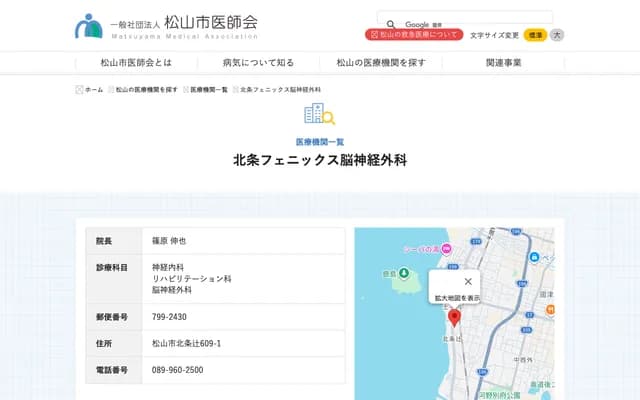The image size is (640, 400).
Task: Click 松山の救急医療について button
Action: coord(414,35)
